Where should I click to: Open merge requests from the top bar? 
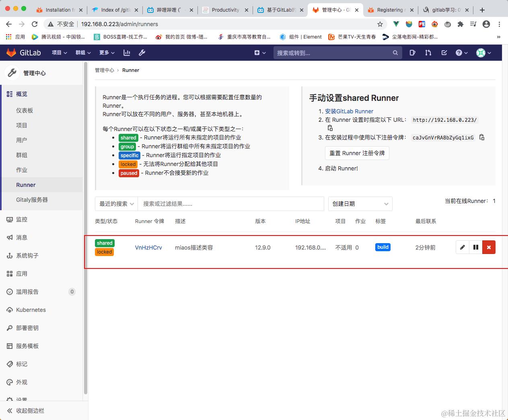pos(428,52)
